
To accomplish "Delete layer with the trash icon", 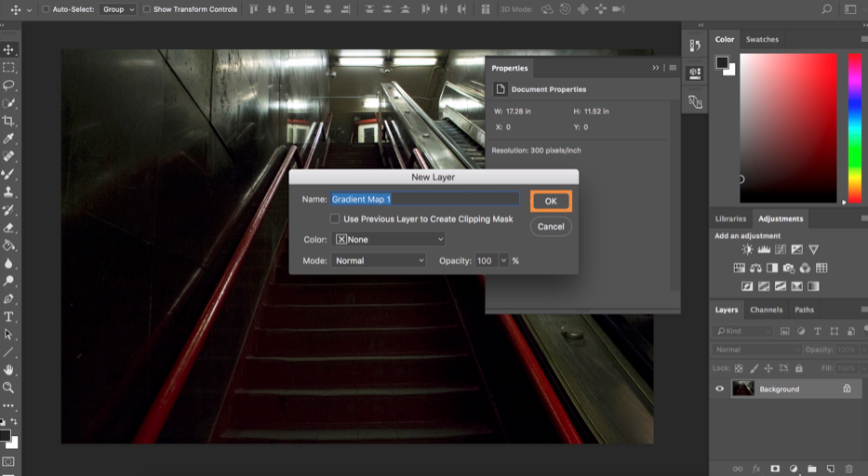I will [x=848, y=469].
